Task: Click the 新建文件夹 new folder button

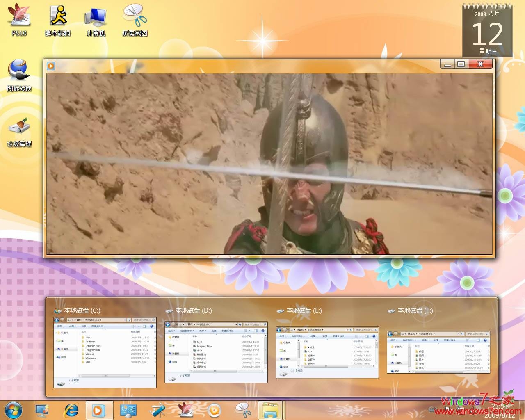Action: click(x=227, y=331)
